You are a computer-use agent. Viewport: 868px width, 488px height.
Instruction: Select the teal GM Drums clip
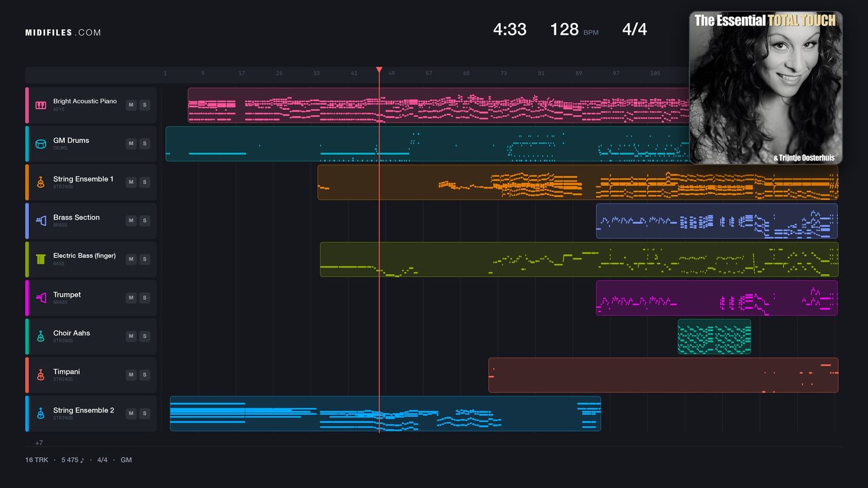[427, 144]
